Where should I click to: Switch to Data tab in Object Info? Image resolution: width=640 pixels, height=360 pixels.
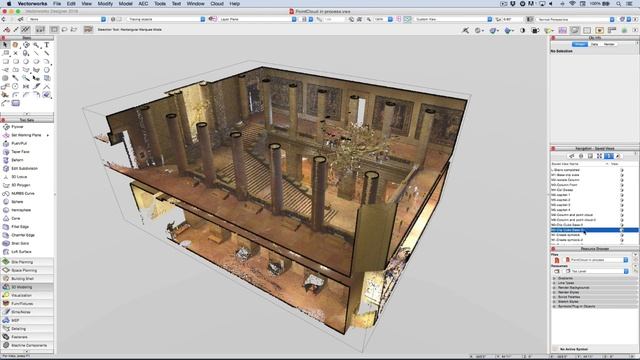[595, 44]
